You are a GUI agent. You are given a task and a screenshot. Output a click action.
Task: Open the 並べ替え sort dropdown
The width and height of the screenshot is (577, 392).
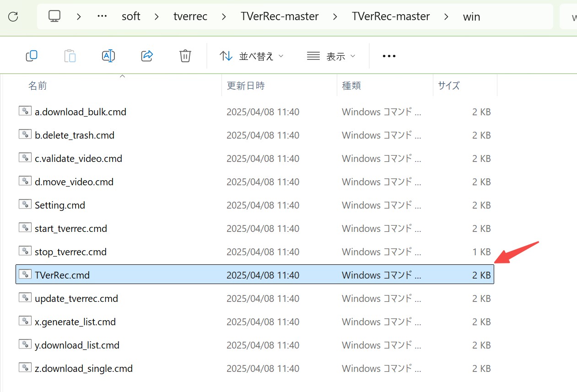[252, 56]
